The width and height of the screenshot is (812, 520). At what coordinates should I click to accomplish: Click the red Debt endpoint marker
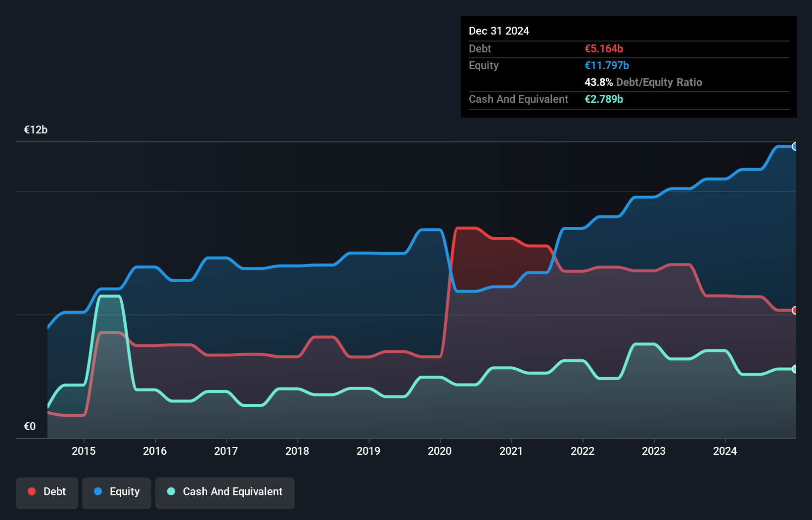click(x=795, y=310)
